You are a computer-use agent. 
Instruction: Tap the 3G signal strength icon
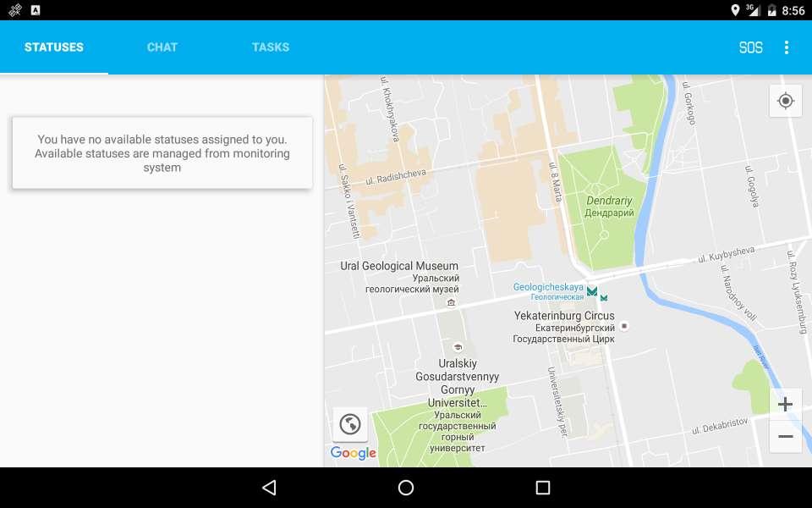click(753, 10)
